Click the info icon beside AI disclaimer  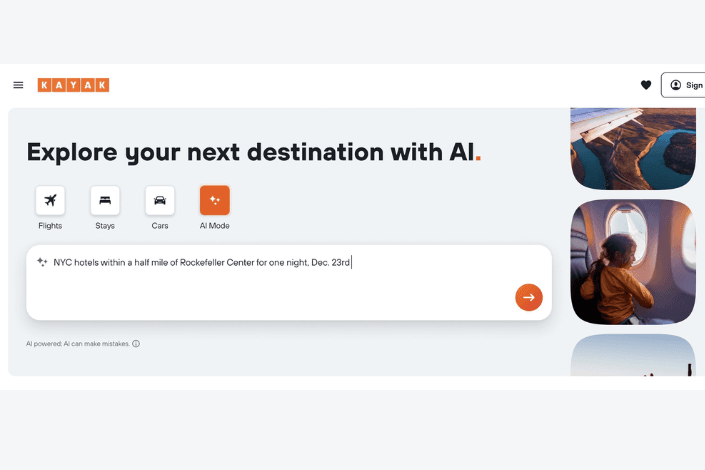pyautogui.click(x=136, y=344)
